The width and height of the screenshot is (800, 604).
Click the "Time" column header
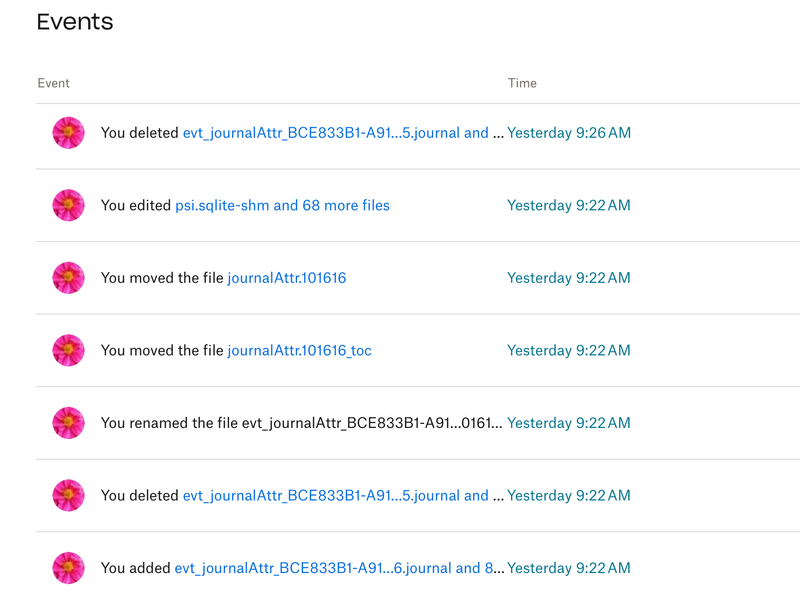click(x=522, y=83)
